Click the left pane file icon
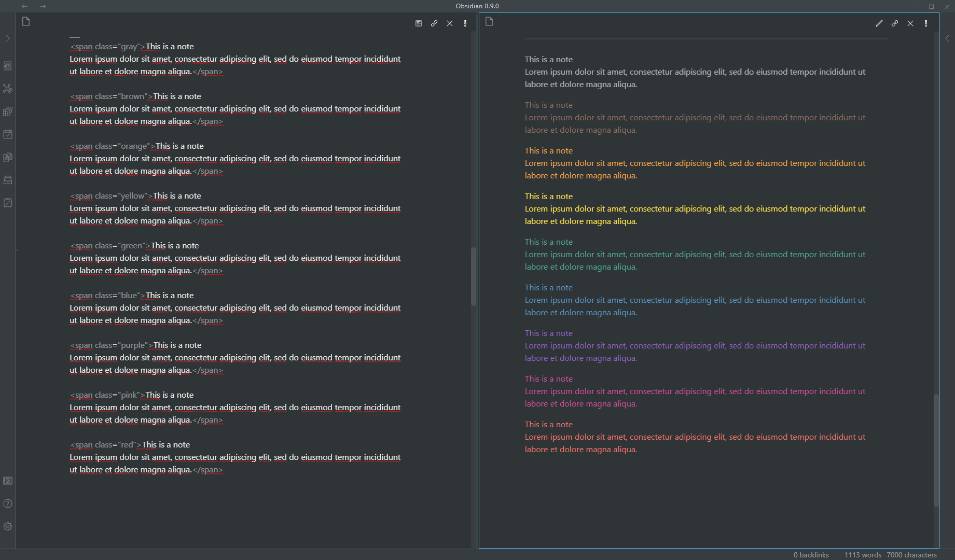 pos(26,21)
